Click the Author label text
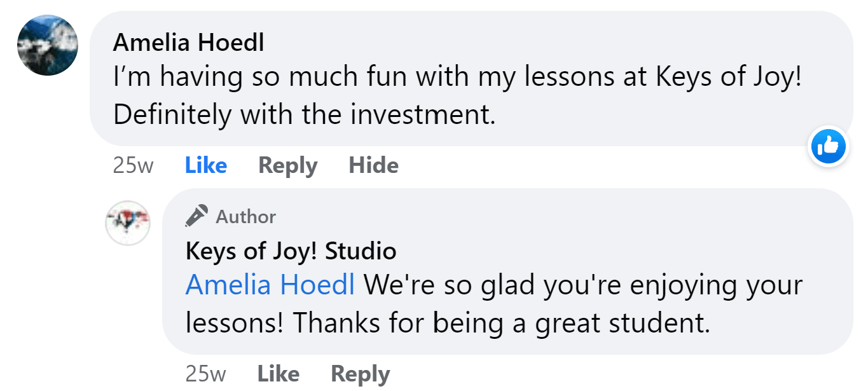868x391 pixels. coord(245,217)
